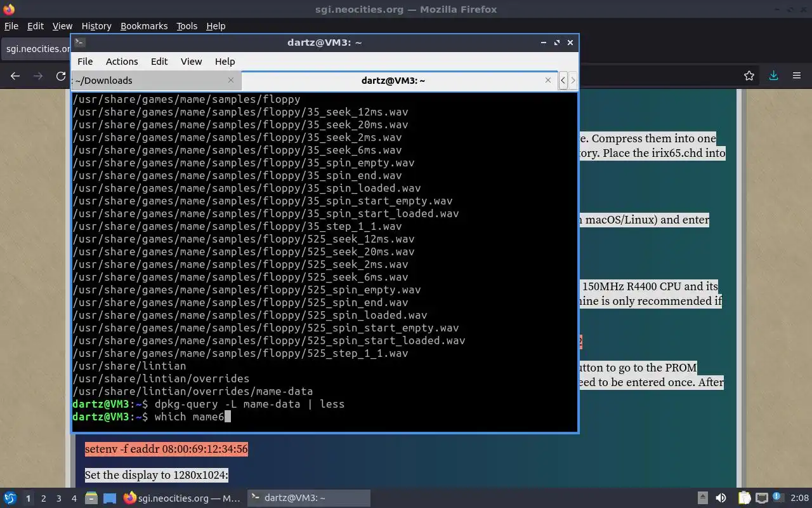Viewport: 812px width, 508px height.
Task: Open terminal File menu
Action: click(x=85, y=62)
